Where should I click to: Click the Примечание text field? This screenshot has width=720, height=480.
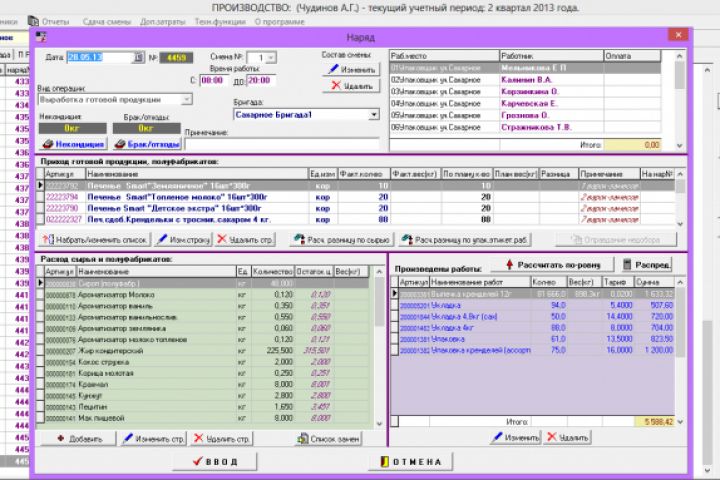(282, 144)
